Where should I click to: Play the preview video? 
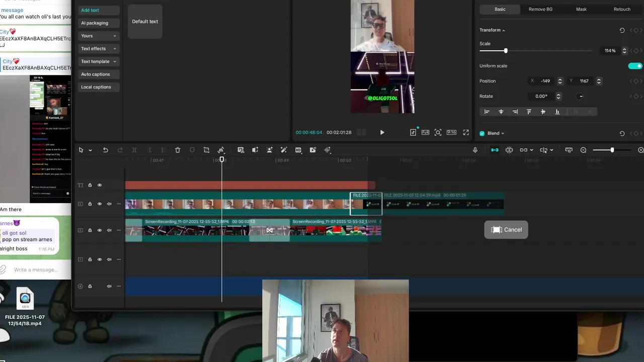click(x=382, y=132)
